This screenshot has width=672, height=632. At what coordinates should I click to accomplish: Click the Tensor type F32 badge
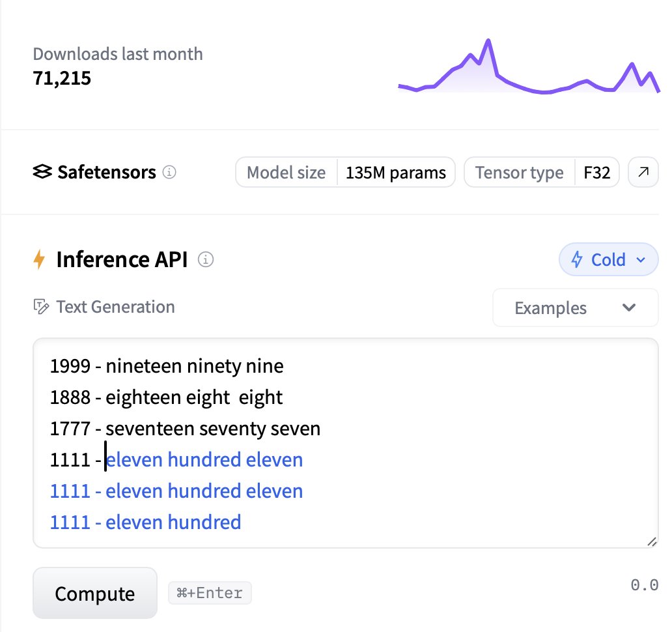[542, 173]
